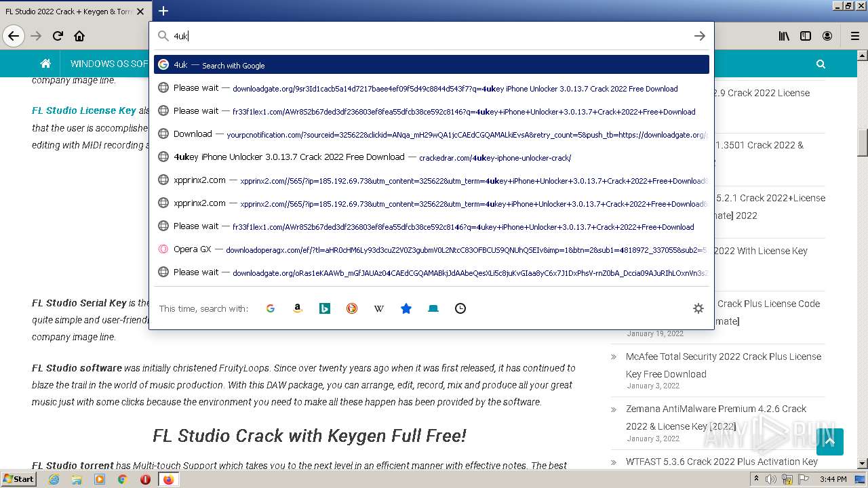Viewport: 868px width, 488px height.
Task: Open WTFAST 5.3.6 Crack 2022 link
Action: click(x=722, y=462)
